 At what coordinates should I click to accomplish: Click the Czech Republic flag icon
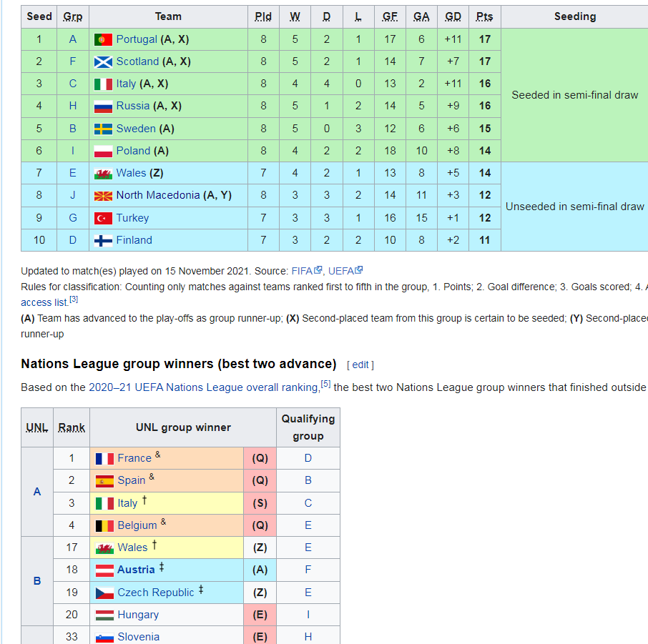104,593
